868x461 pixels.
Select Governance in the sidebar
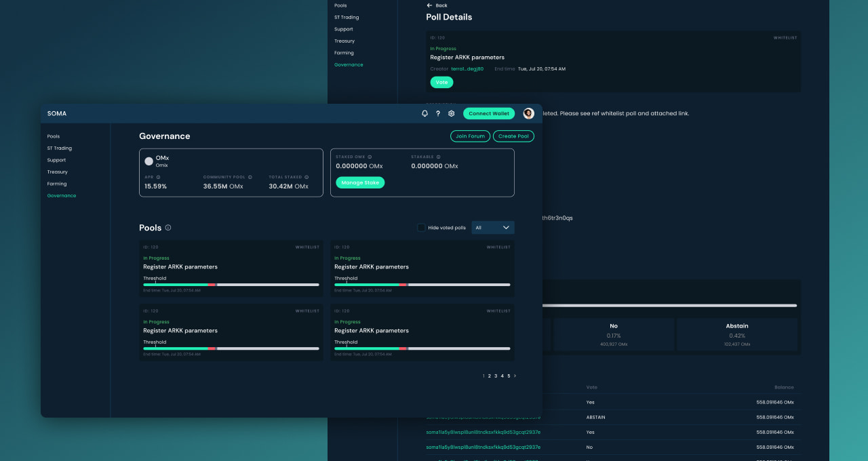pyautogui.click(x=61, y=195)
